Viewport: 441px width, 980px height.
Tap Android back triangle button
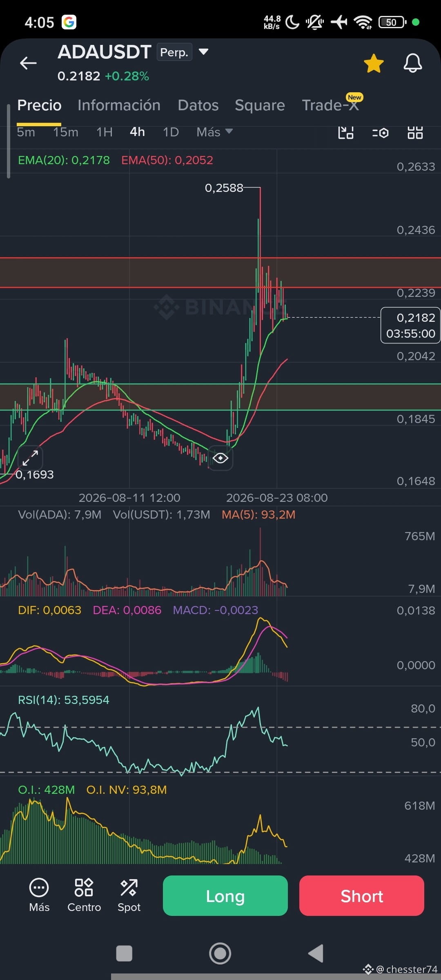tap(316, 953)
